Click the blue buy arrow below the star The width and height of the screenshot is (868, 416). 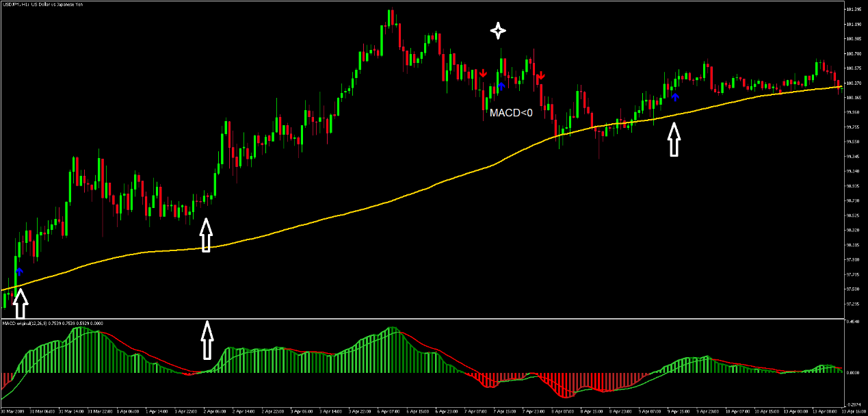point(501,86)
